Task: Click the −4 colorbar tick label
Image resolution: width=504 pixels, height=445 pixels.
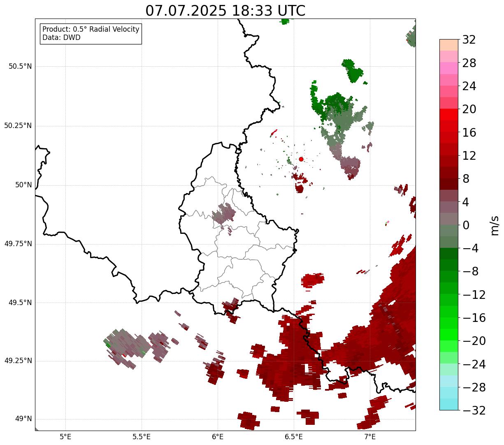Action: point(470,248)
